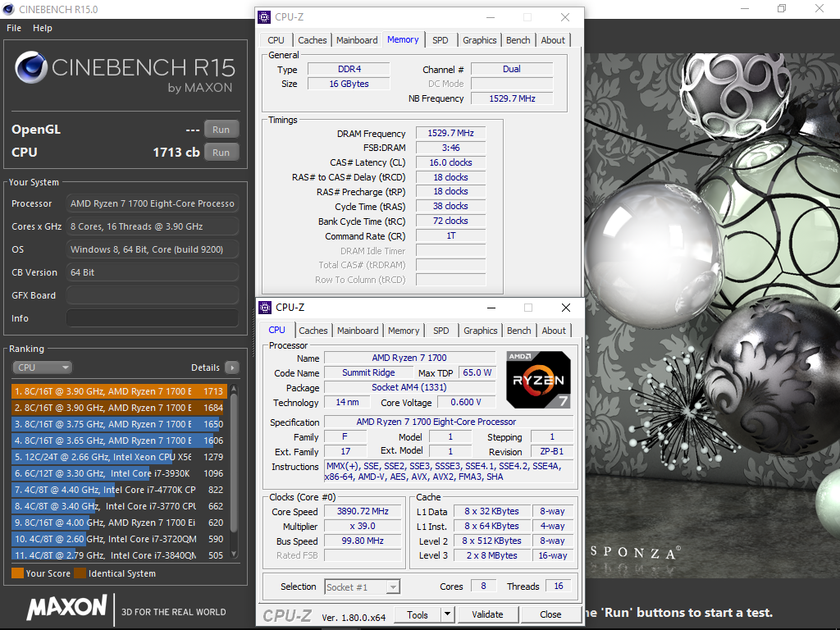
Task: Select the Core i7-3930K ranking entry
Action: click(x=119, y=473)
